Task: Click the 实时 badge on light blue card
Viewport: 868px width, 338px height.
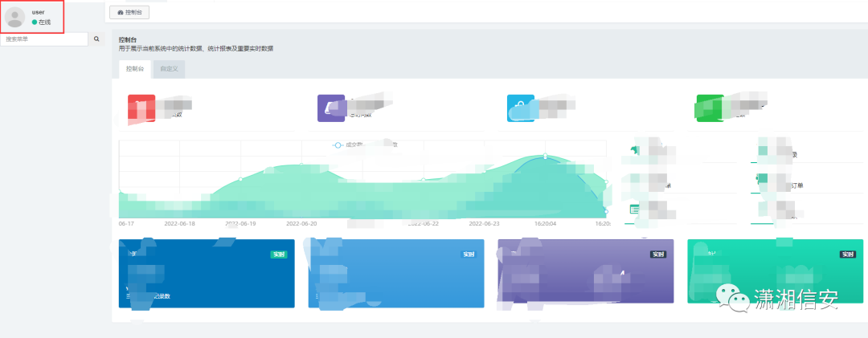Action: pyautogui.click(x=469, y=255)
